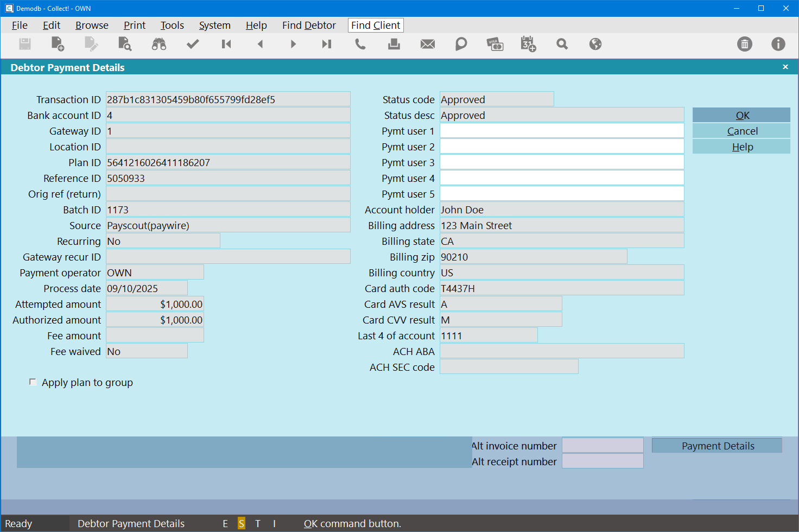Screen dimensions: 799x532
Task: Enable Apply plan to group checkbox
Action: pos(33,382)
